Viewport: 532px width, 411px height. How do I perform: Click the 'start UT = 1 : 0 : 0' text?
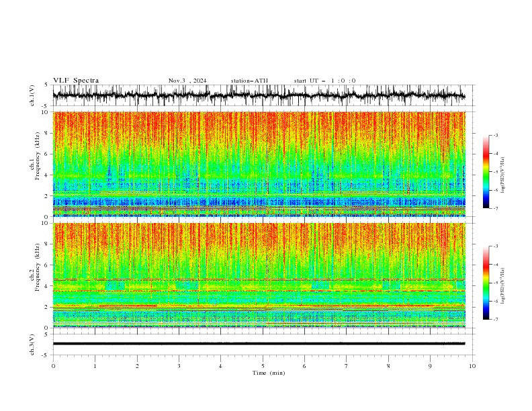click(x=324, y=81)
